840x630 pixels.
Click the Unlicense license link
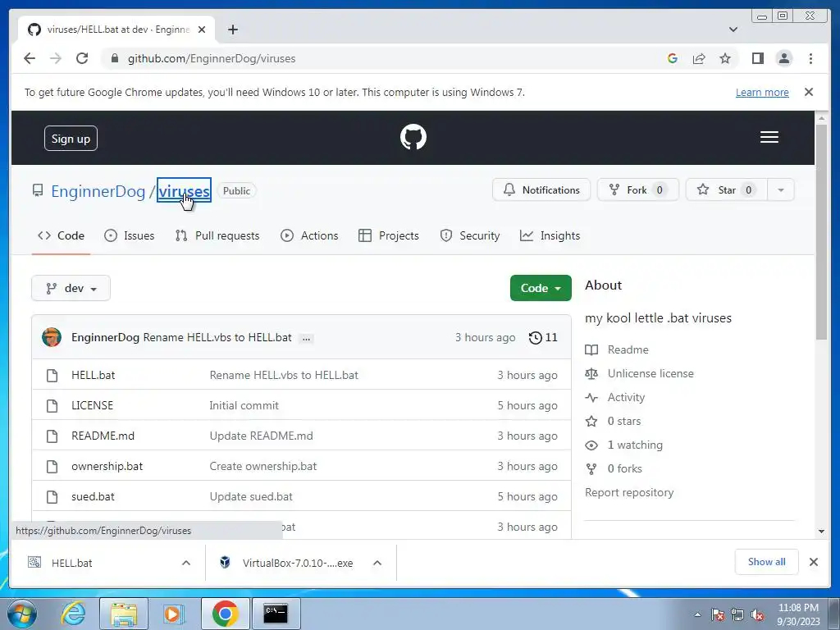[x=651, y=374]
